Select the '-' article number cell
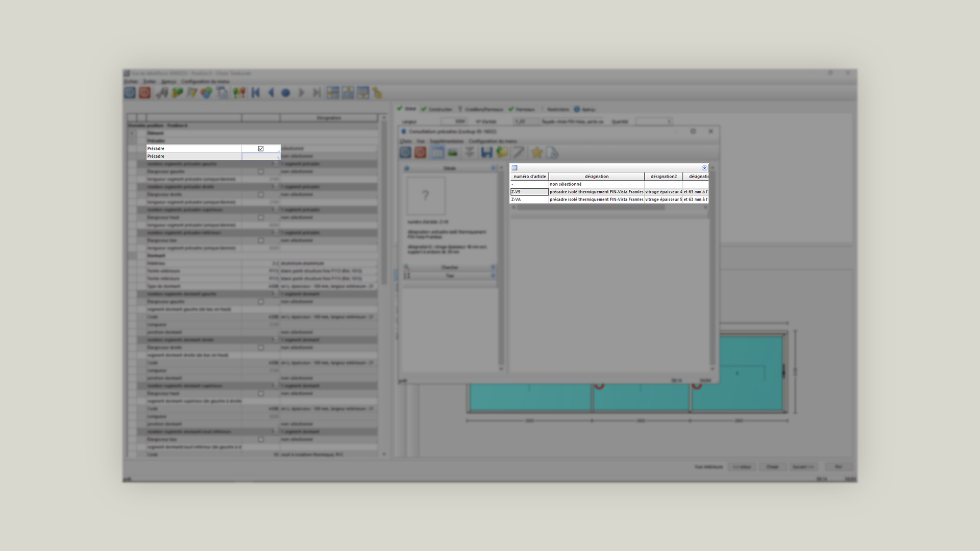 (529, 184)
